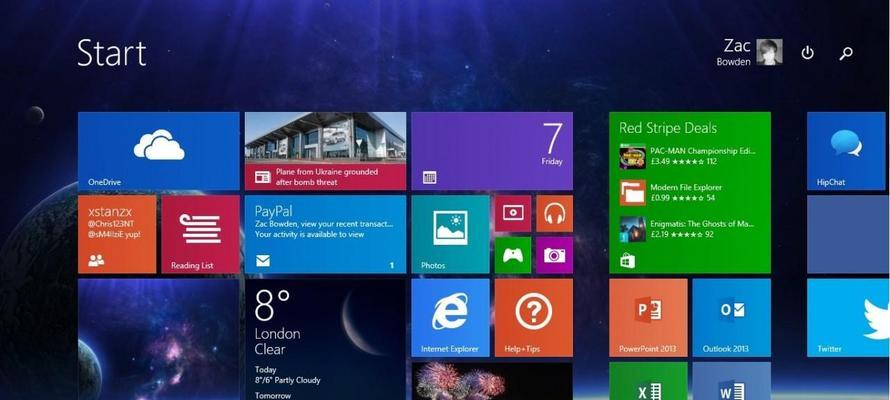Click the Red Stripe Deals heading

point(668,128)
